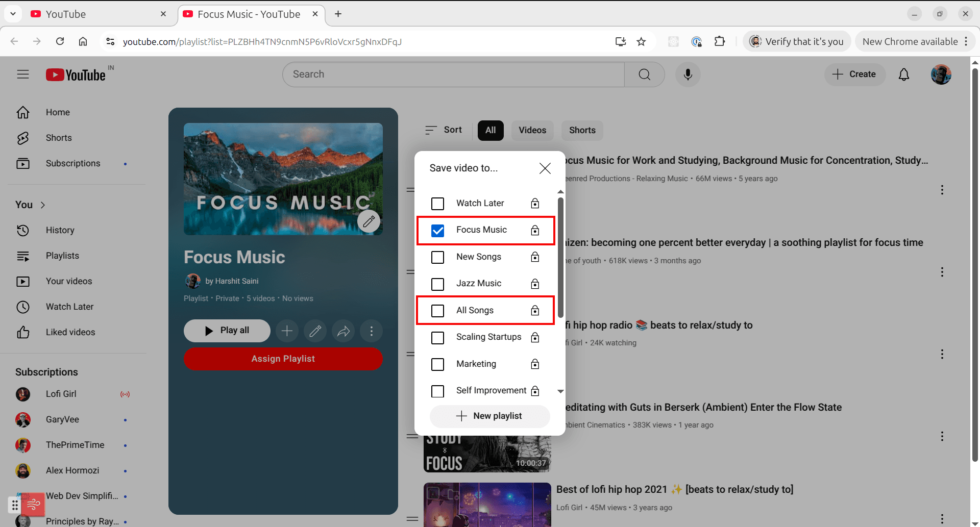Check the Watch Later checkbox
The image size is (980, 527).
pyautogui.click(x=437, y=204)
